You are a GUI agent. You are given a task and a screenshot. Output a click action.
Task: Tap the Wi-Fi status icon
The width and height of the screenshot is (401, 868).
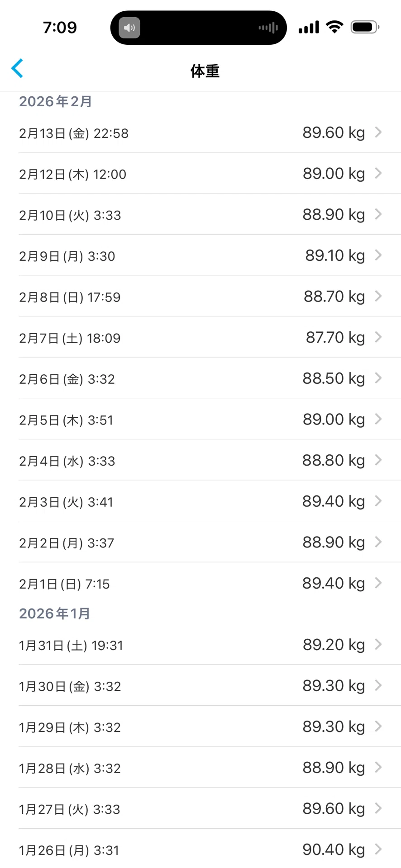tap(334, 27)
